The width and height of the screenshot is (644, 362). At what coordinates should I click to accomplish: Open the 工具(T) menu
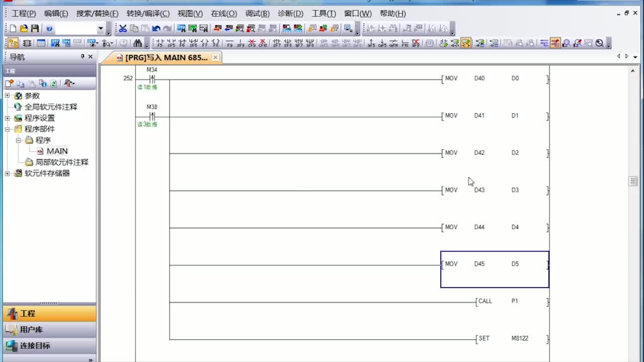[x=324, y=14]
